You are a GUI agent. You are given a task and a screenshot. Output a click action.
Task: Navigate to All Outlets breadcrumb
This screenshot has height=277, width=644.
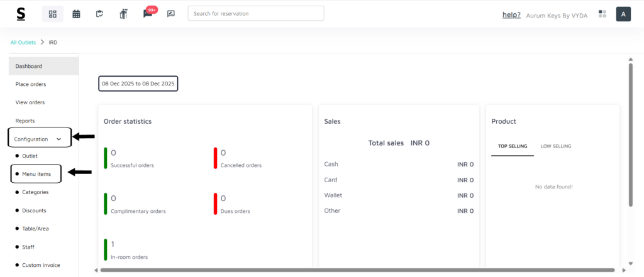point(23,43)
